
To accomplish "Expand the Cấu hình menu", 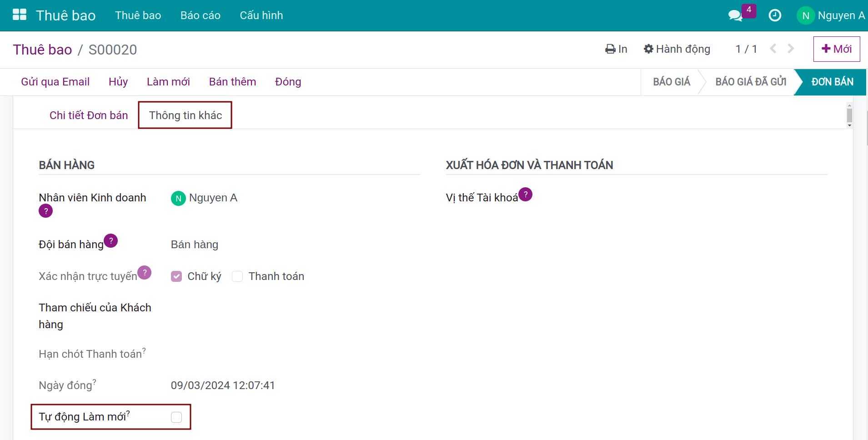I will (x=261, y=15).
